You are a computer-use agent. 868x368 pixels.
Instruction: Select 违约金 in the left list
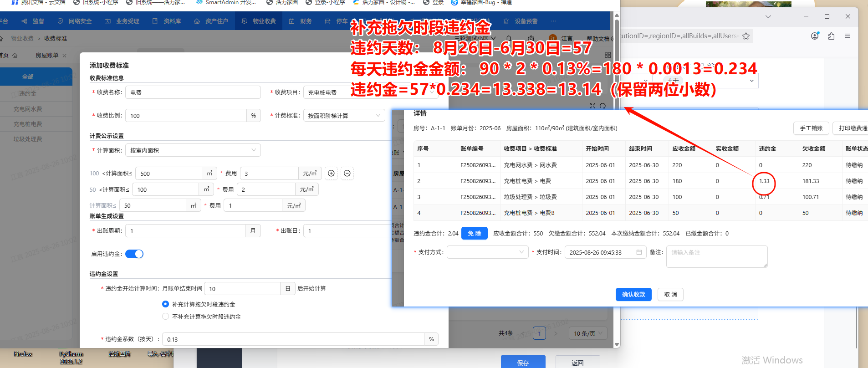27,93
